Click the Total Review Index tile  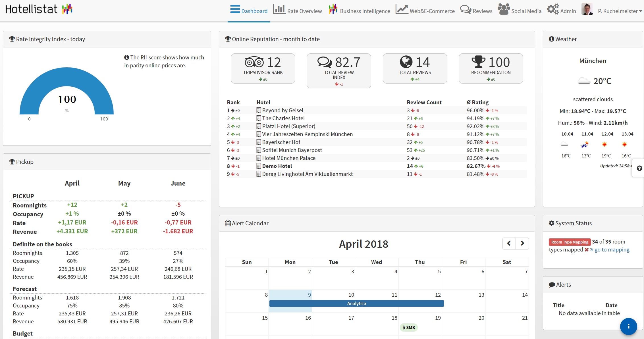point(338,70)
